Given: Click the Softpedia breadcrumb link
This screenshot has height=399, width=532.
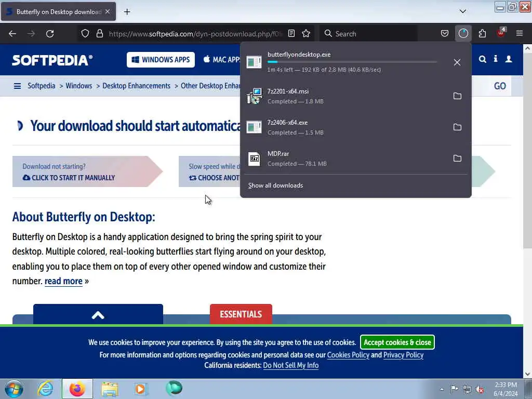Looking at the screenshot, I should [x=42, y=86].
